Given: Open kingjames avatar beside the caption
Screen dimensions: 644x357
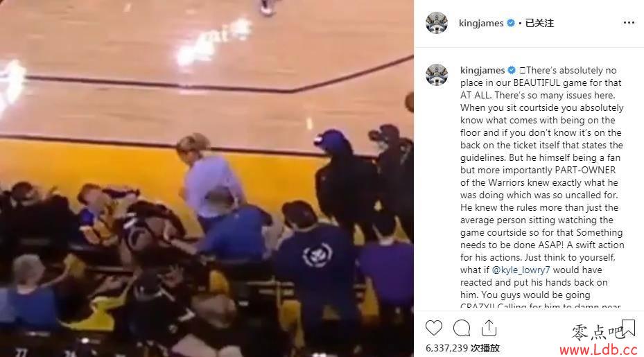Looking at the screenshot, I should tap(437, 75).
